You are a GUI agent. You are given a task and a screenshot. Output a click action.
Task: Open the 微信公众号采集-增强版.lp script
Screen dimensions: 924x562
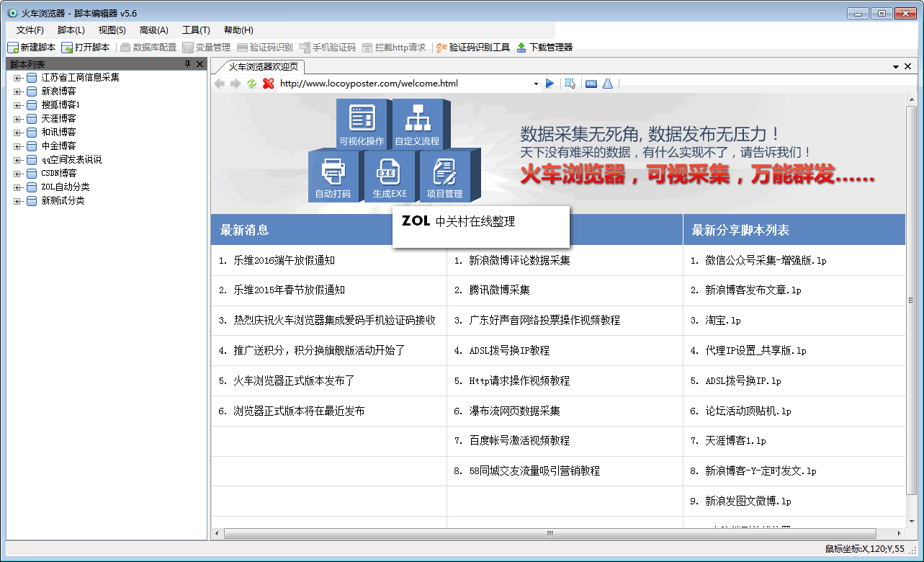point(766,260)
